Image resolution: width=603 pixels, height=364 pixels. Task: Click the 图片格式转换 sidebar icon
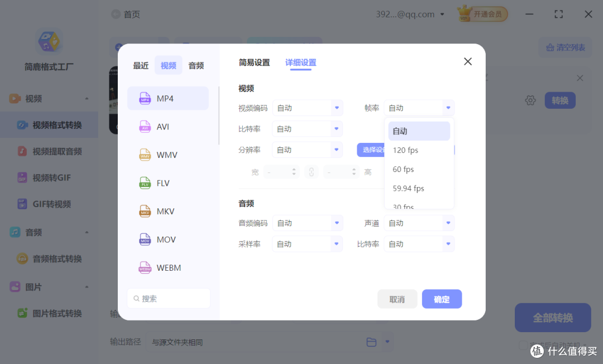pos(22,313)
